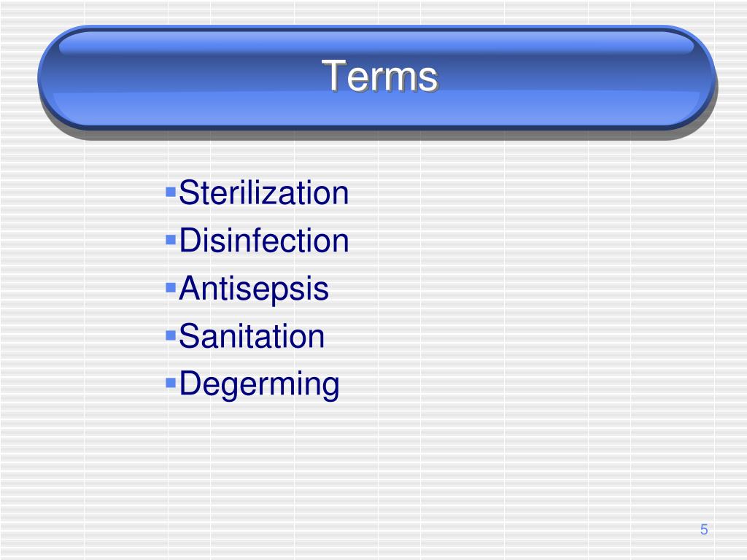
Task: Click the bullet square before Degerming
Action: pos(171,383)
